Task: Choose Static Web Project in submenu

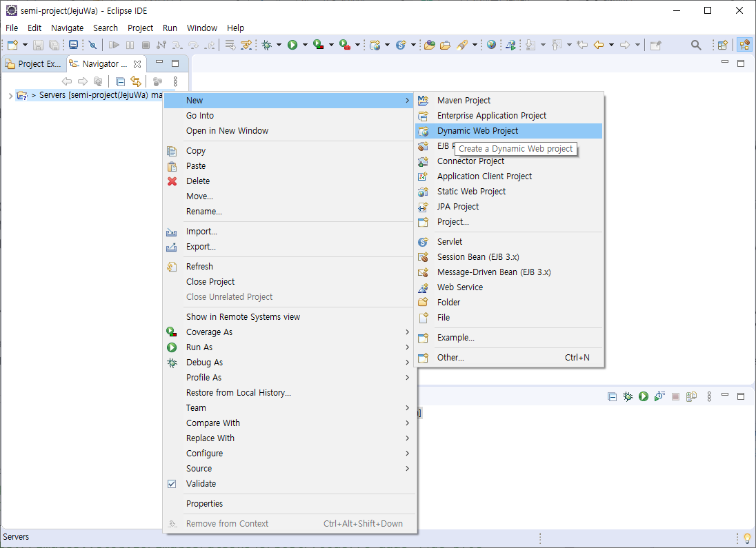Action: (x=508, y=192)
